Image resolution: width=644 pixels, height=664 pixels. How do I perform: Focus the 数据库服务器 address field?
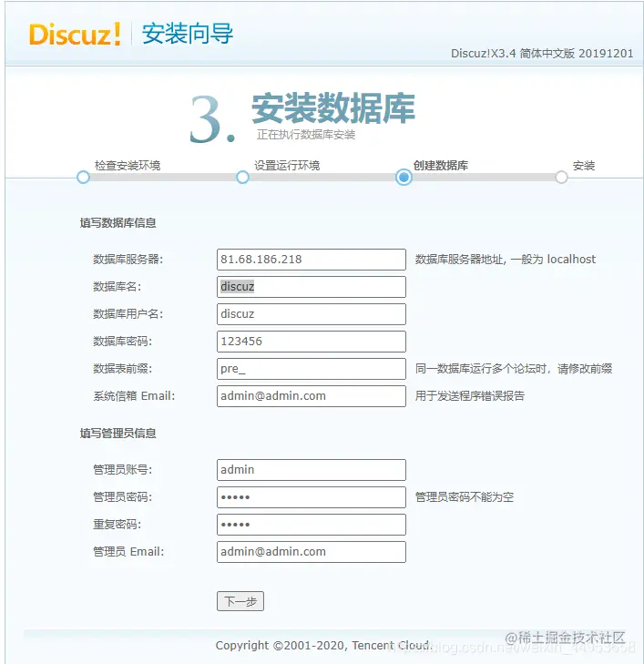pyautogui.click(x=312, y=260)
